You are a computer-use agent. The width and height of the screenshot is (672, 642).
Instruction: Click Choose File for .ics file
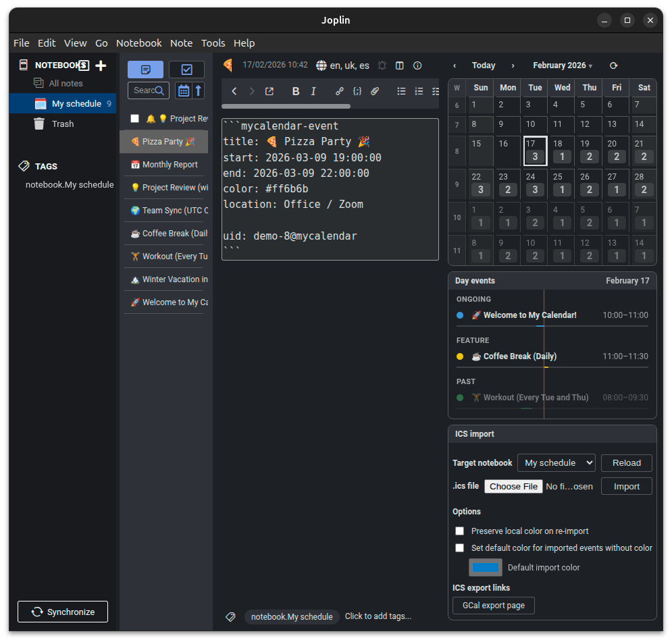click(x=513, y=487)
